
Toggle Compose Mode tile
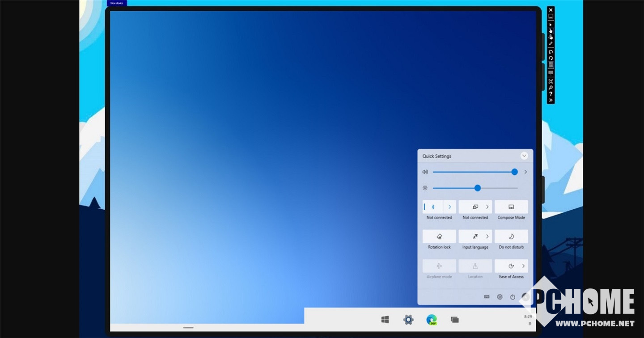511,207
